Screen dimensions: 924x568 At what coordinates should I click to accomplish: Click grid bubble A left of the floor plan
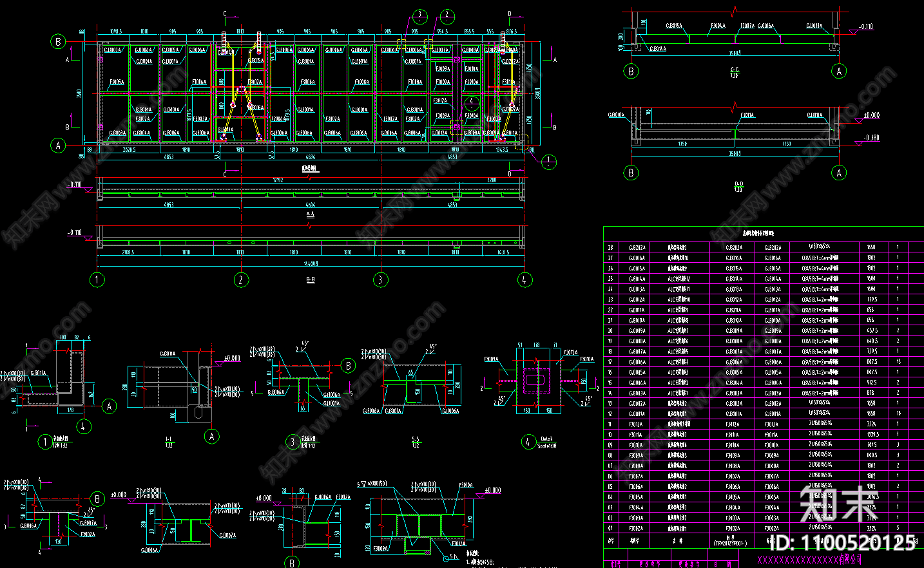click(x=58, y=146)
